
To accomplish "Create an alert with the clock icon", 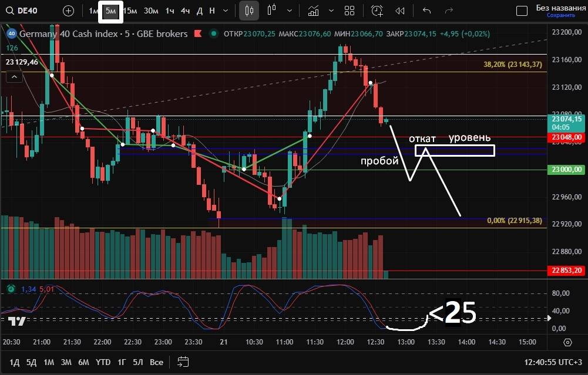I will [377, 11].
